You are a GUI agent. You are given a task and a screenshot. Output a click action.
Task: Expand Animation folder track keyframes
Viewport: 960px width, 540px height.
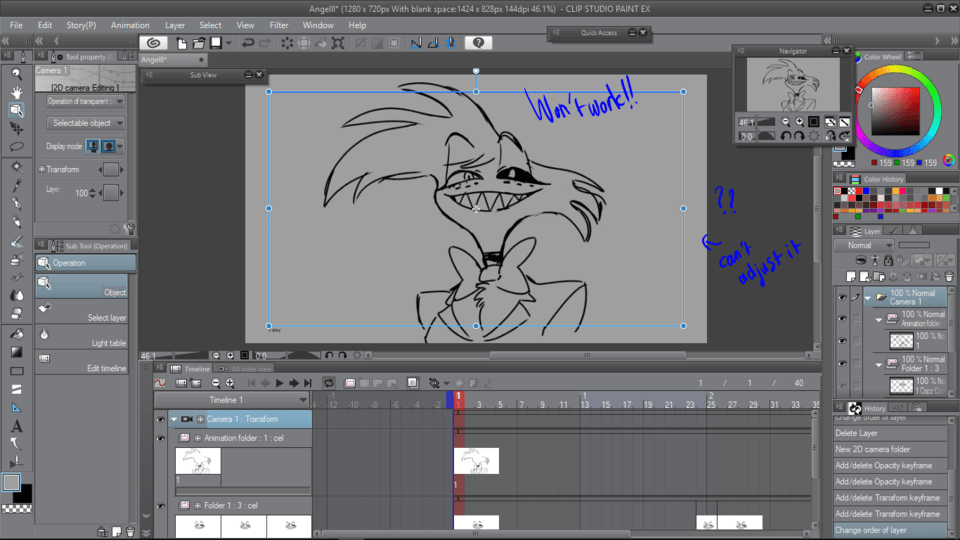pyautogui.click(x=198, y=438)
